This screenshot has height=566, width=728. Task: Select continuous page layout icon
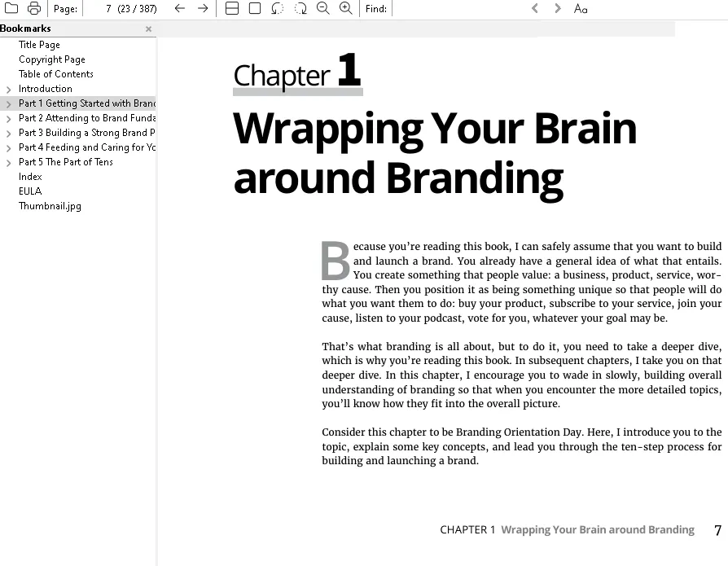tap(232, 9)
